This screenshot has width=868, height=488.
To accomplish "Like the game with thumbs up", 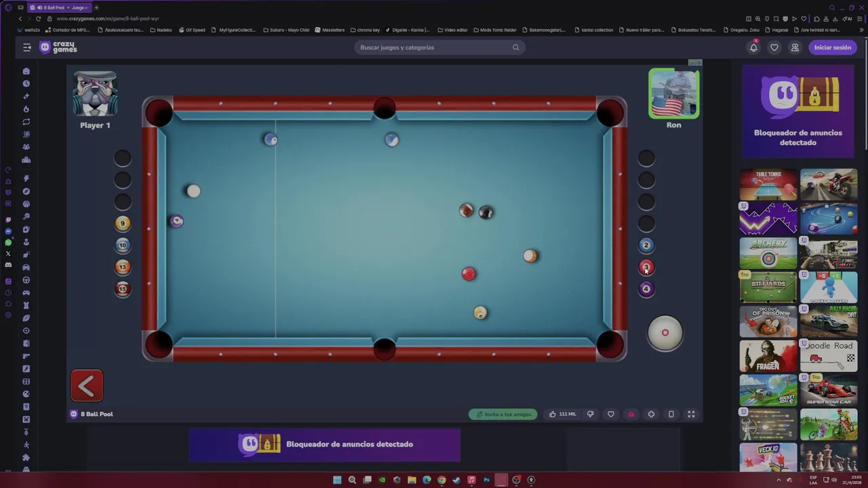I will (563, 414).
